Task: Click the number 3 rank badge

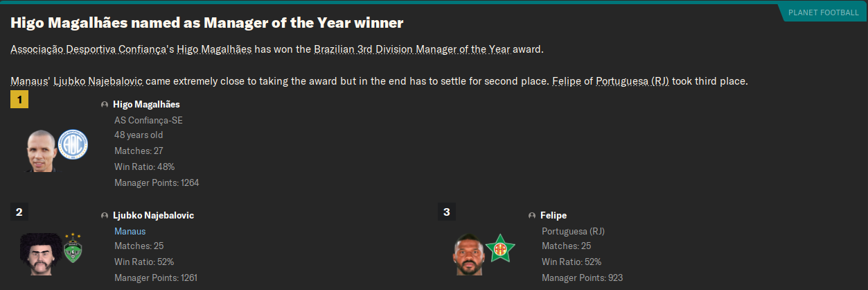Action: point(447,212)
